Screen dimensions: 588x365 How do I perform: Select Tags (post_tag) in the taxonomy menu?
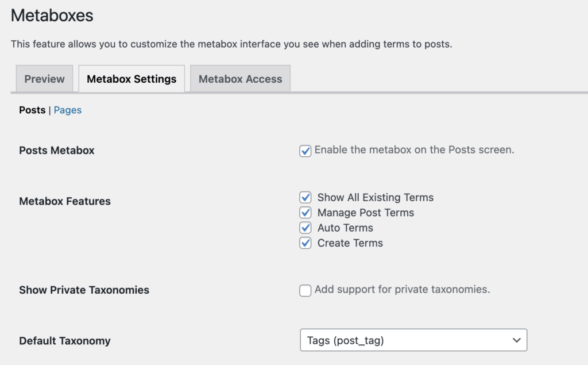pos(413,340)
